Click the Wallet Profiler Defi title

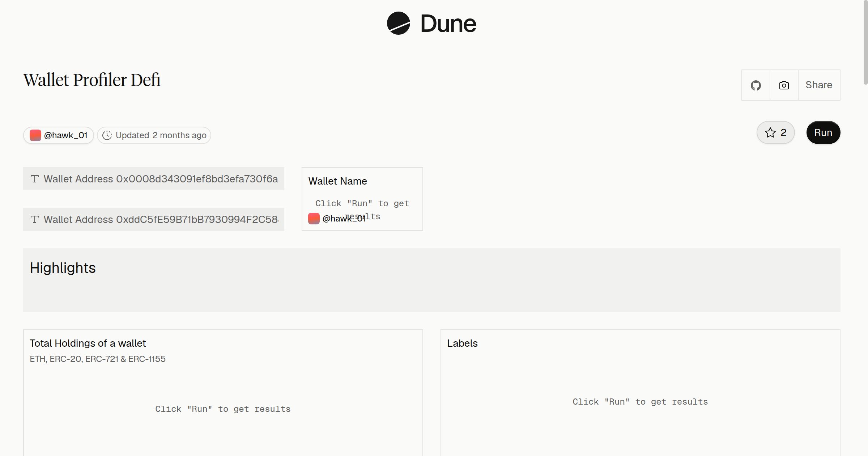tap(92, 80)
